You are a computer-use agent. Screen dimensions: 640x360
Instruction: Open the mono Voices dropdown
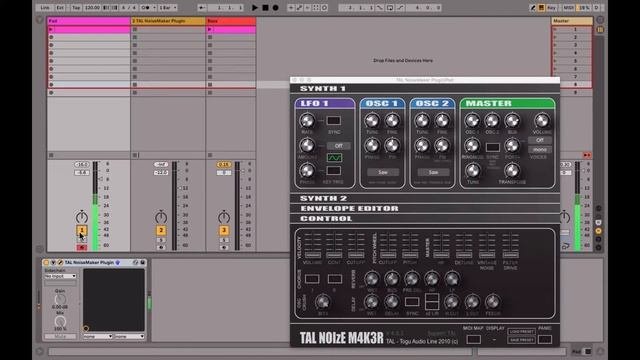[540, 150]
